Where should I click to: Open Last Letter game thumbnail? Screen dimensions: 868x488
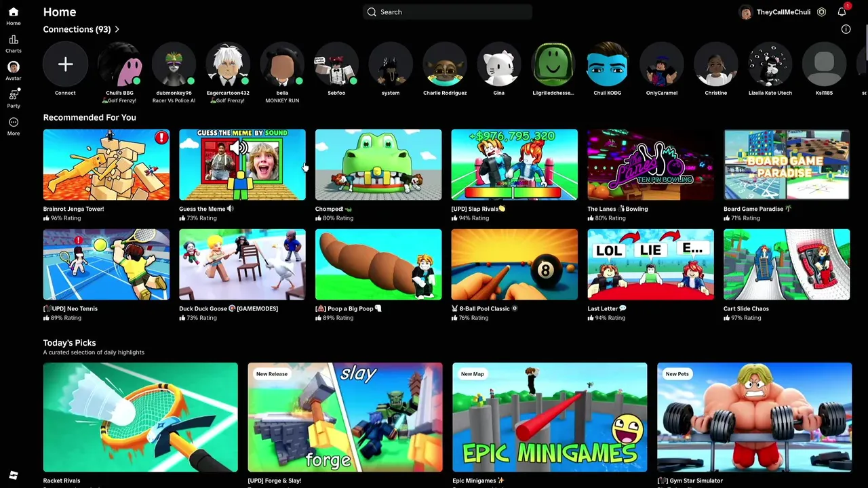pos(650,264)
